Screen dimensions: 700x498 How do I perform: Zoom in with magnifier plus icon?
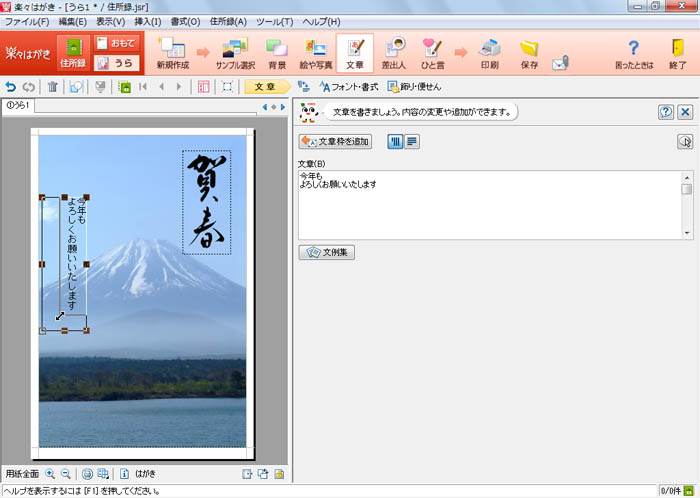click(x=50, y=473)
